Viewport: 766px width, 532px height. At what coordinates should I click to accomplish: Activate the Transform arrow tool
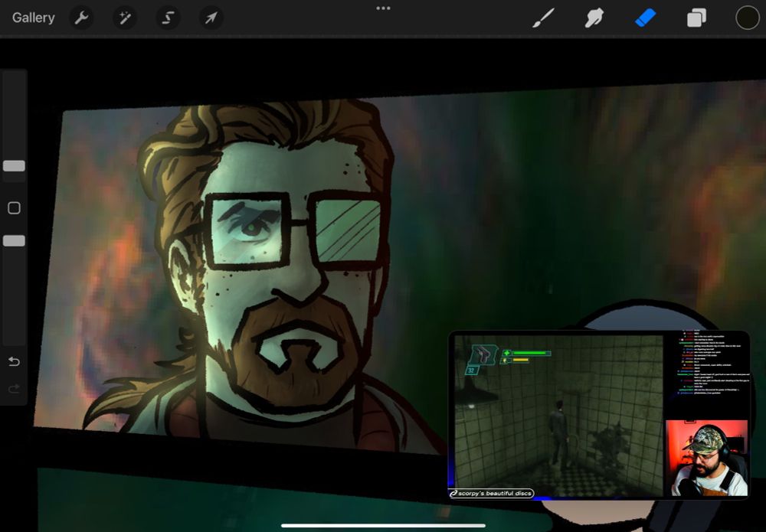point(211,18)
